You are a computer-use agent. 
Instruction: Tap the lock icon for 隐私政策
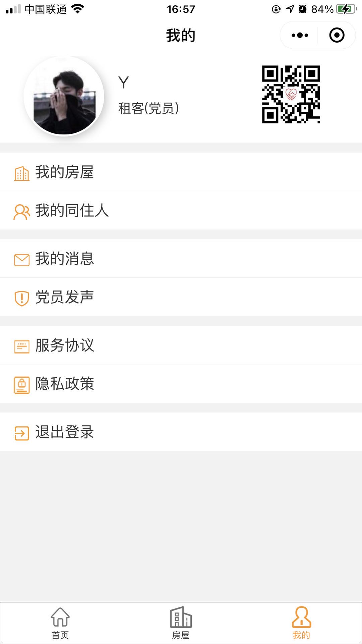22,385
